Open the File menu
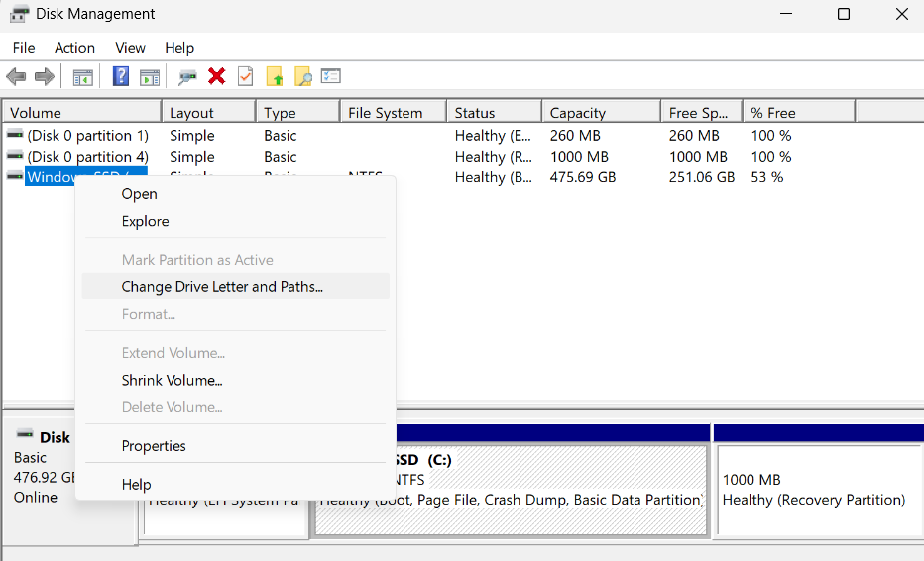Viewport: 924px width, 561px height. [24, 48]
